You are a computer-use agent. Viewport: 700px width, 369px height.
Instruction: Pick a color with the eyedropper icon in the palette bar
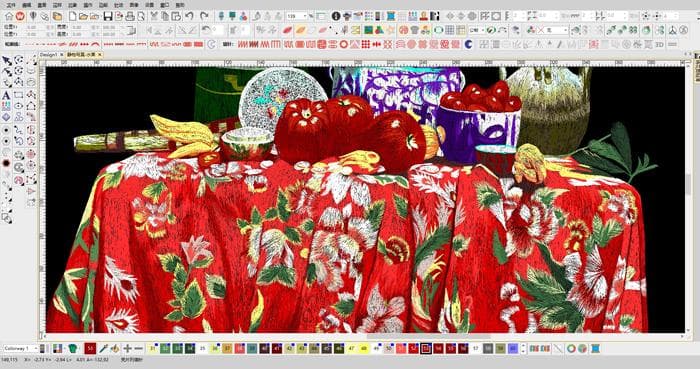point(103,348)
